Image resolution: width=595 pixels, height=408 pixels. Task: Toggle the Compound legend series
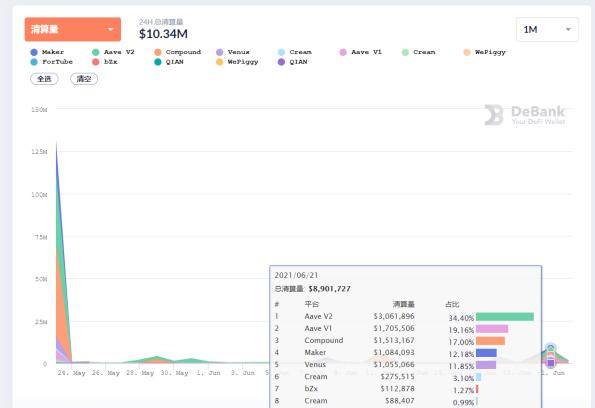178,52
